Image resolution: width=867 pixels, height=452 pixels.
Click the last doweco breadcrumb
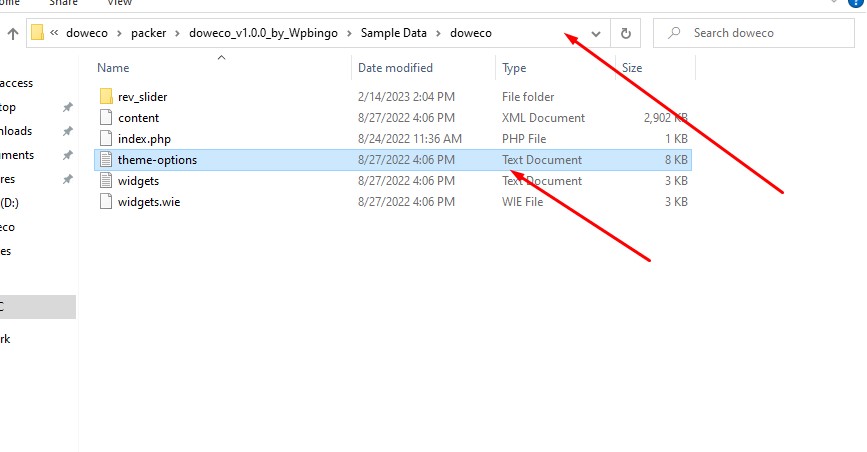[x=471, y=33]
